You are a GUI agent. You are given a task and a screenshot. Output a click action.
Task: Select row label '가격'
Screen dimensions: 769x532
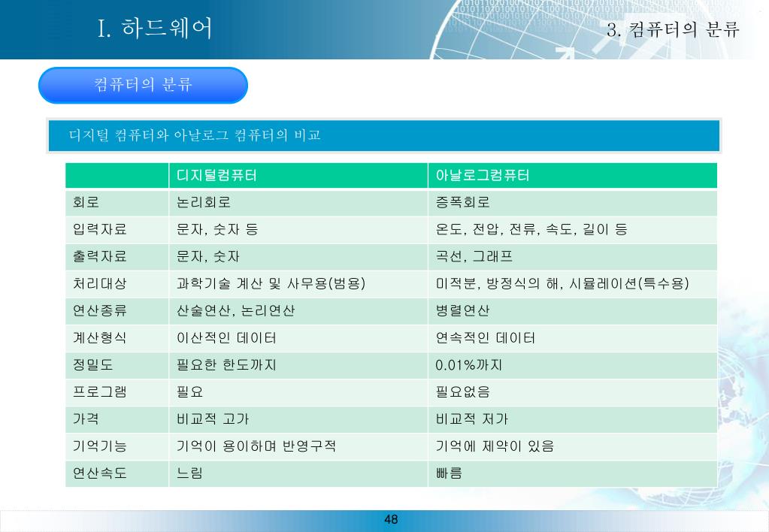point(117,419)
